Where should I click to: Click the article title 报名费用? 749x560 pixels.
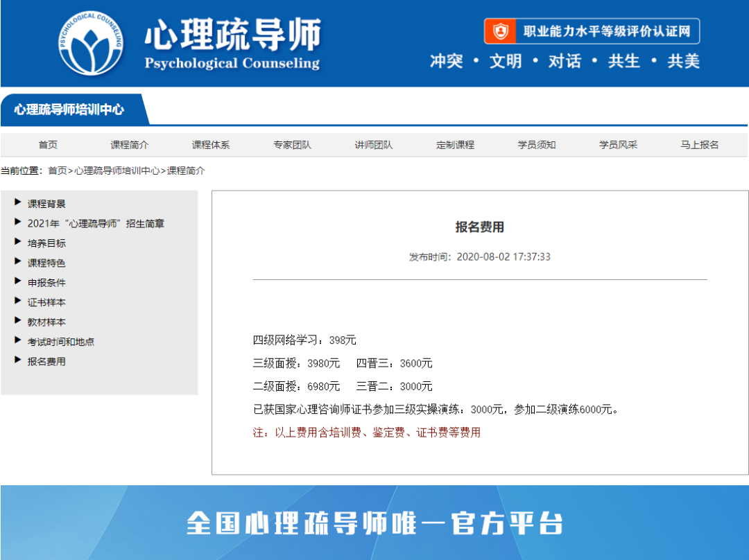480,227
